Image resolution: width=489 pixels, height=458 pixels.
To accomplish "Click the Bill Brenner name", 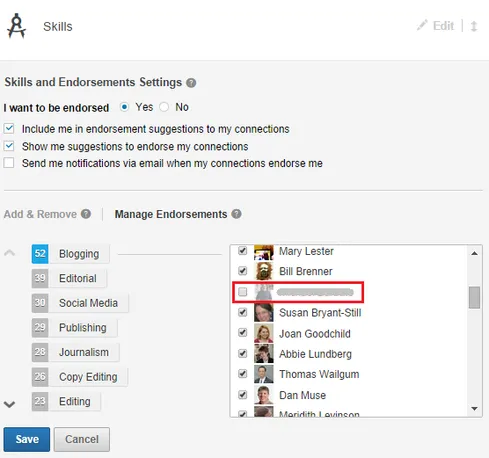I will click(306, 271).
